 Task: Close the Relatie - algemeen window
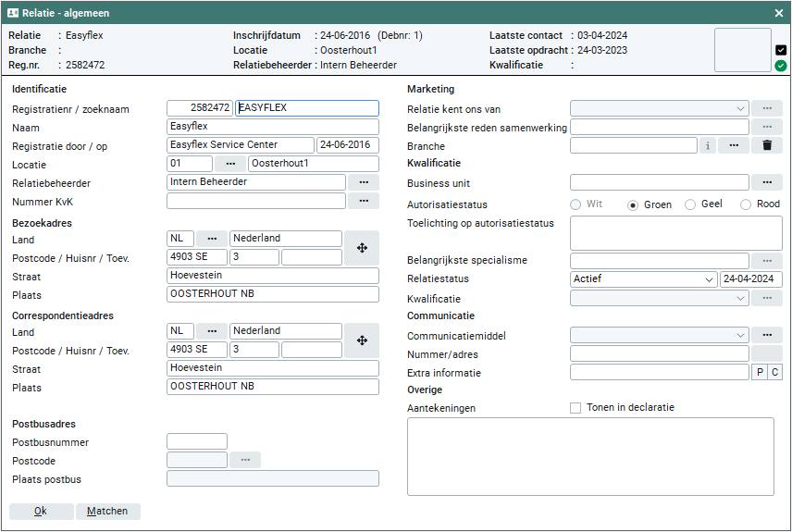pos(779,13)
